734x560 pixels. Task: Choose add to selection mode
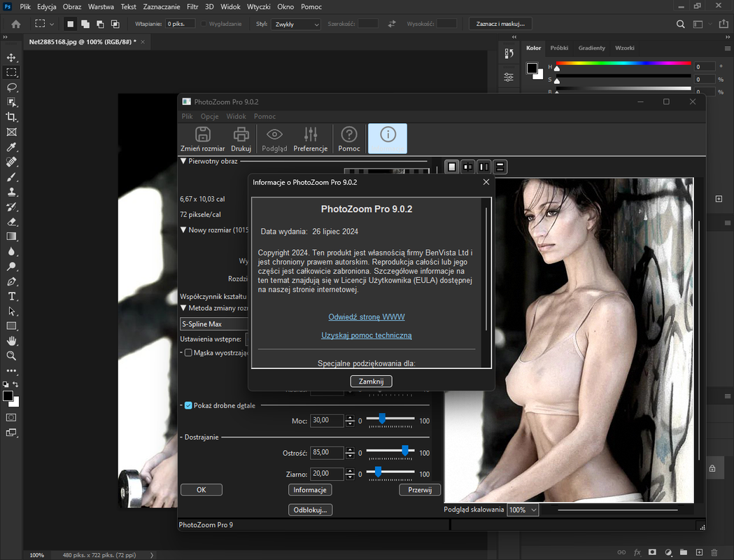pos(85,24)
